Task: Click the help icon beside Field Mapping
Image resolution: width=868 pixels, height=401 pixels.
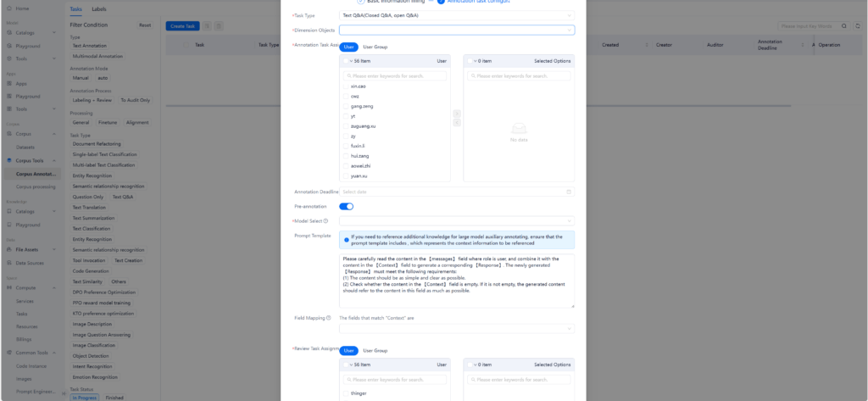Action: [x=328, y=318]
